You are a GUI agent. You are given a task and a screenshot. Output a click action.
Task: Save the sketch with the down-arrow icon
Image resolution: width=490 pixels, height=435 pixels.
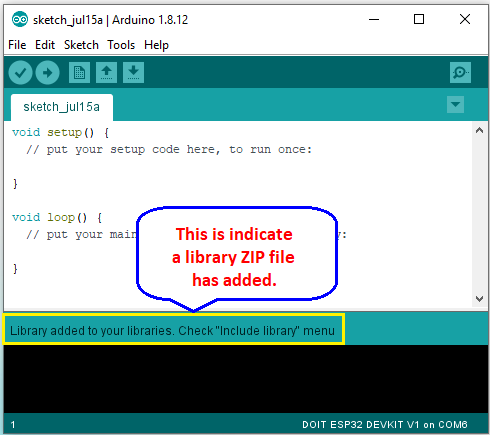tap(133, 72)
